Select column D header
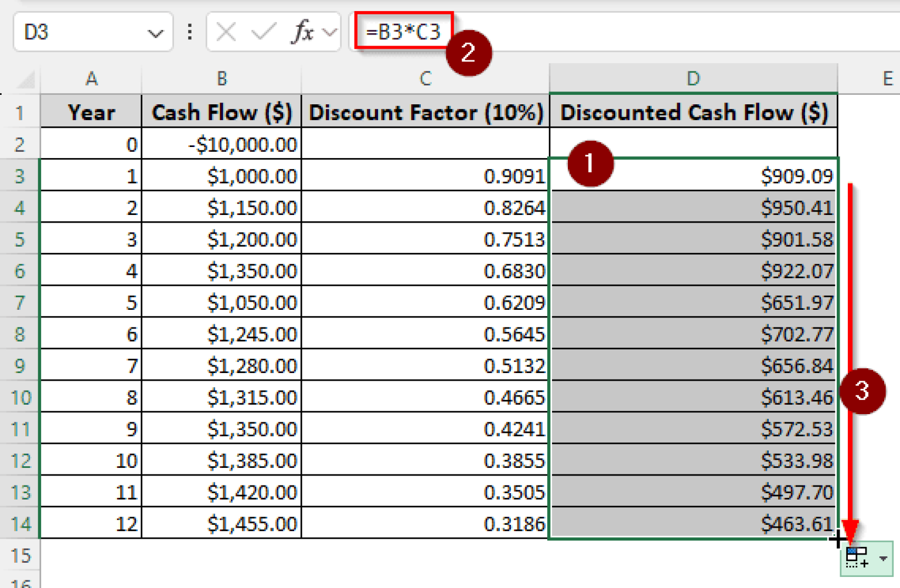Screen dimensions: 900x588 [693, 78]
